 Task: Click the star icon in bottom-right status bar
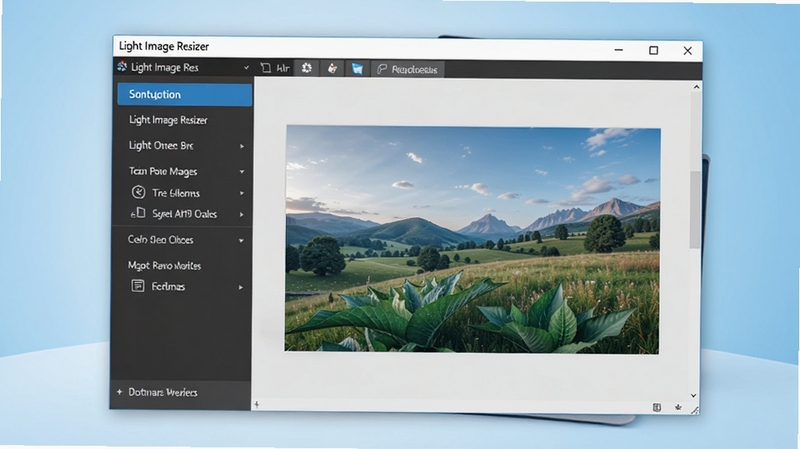(678, 407)
